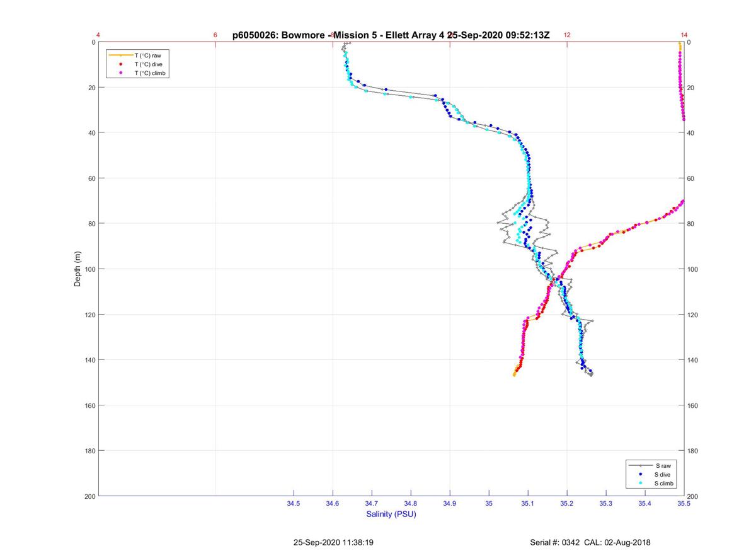
Task: Click 180 on the right depth axis
Action: tap(693, 451)
